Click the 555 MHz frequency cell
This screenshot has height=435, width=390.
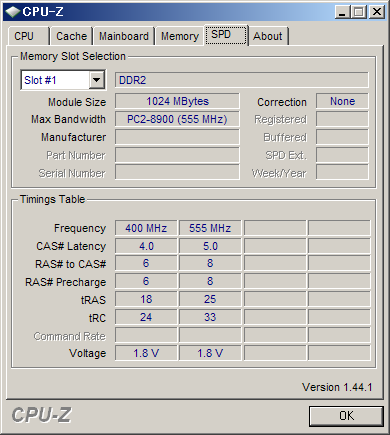(x=210, y=228)
